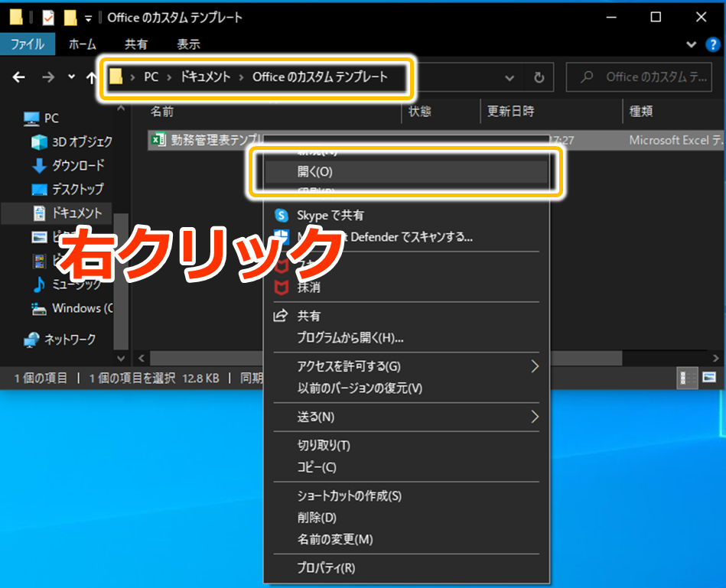Select プロパティ(R) in the context menu
Viewport: 726px width, 588px height.
[x=326, y=567]
